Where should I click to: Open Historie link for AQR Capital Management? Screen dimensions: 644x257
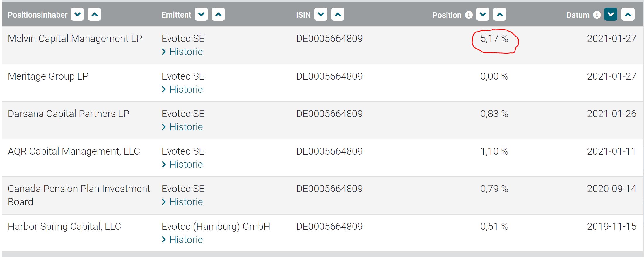pyautogui.click(x=186, y=165)
